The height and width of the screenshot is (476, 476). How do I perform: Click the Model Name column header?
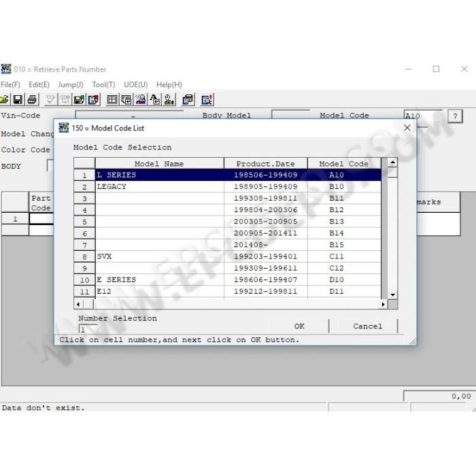click(x=159, y=164)
